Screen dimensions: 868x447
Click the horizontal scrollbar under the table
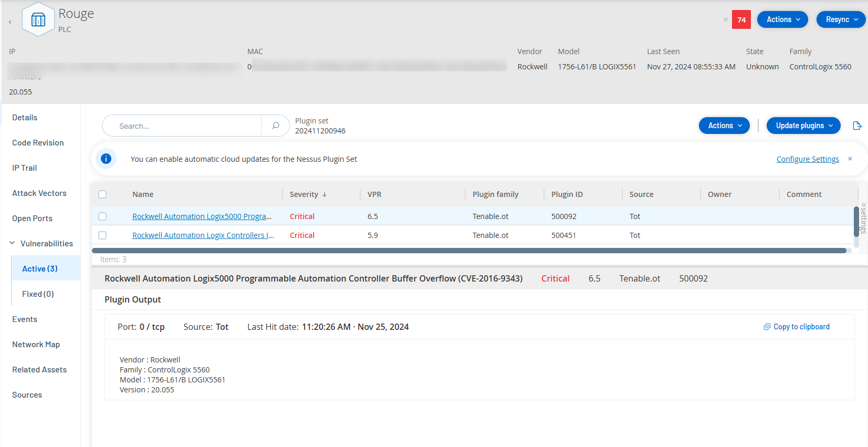(x=469, y=251)
